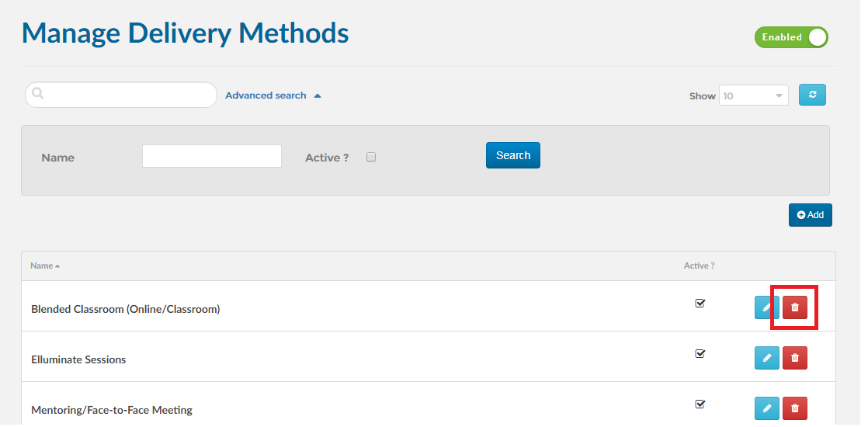Screen dimensions: 868x427
Task: Check the Active? filter checkbox
Action: 371,157
